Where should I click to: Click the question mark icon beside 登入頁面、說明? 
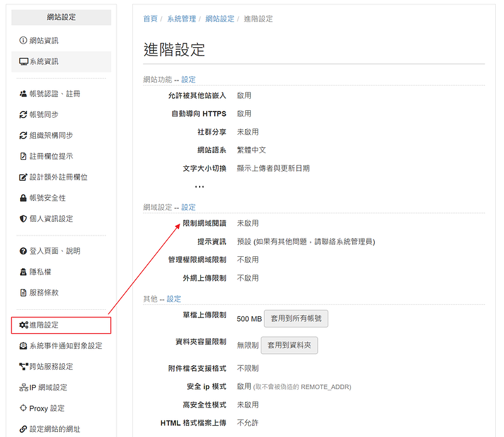pyautogui.click(x=23, y=251)
